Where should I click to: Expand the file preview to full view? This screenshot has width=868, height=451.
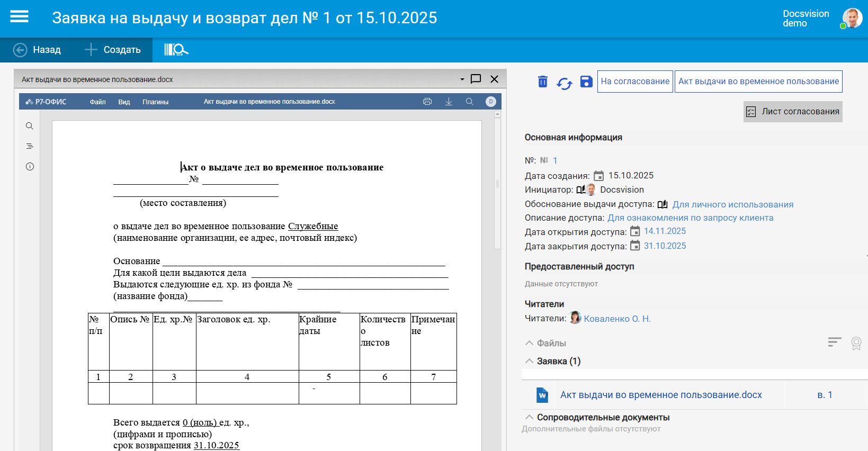(476, 79)
